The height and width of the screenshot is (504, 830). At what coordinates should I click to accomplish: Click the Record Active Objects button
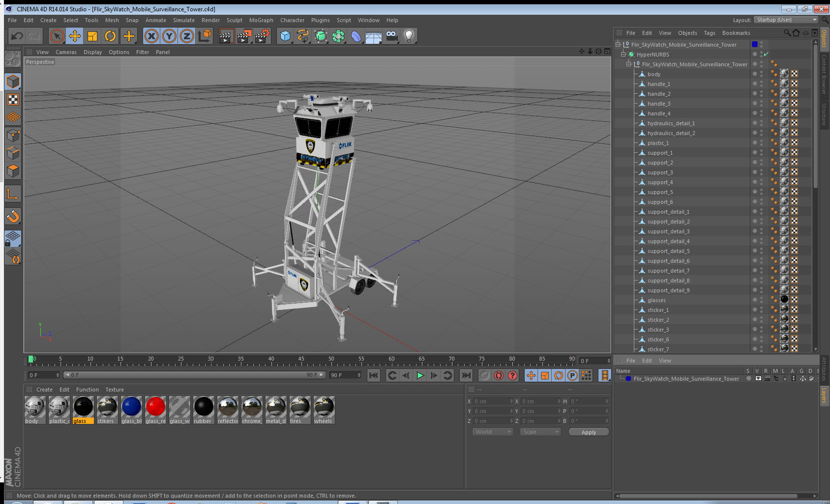pos(485,376)
